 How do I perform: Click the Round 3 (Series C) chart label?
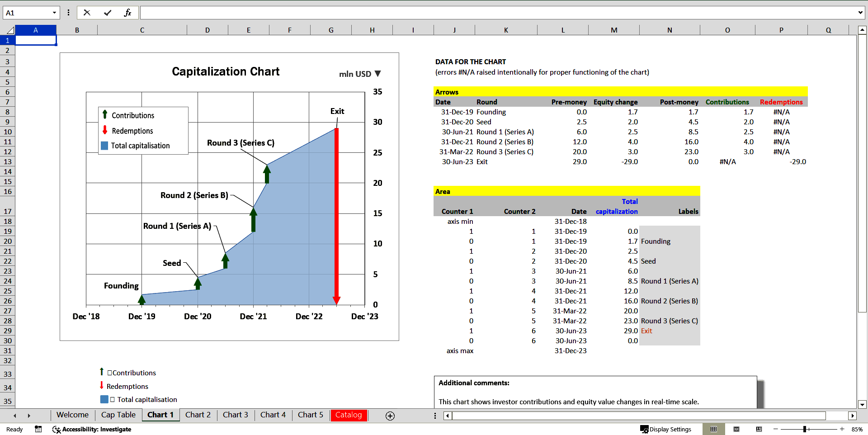241,143
